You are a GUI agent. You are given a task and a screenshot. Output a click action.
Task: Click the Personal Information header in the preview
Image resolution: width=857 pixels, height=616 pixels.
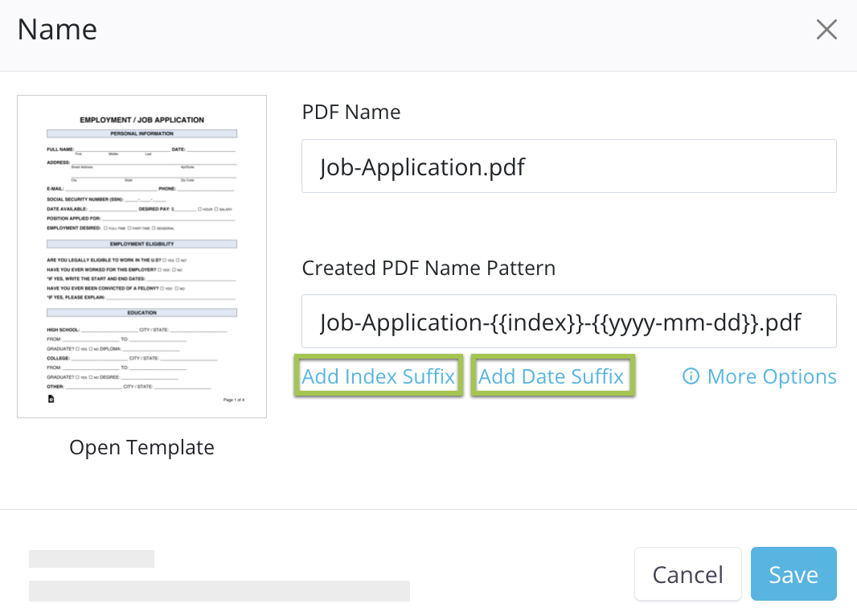coord(141,133)
